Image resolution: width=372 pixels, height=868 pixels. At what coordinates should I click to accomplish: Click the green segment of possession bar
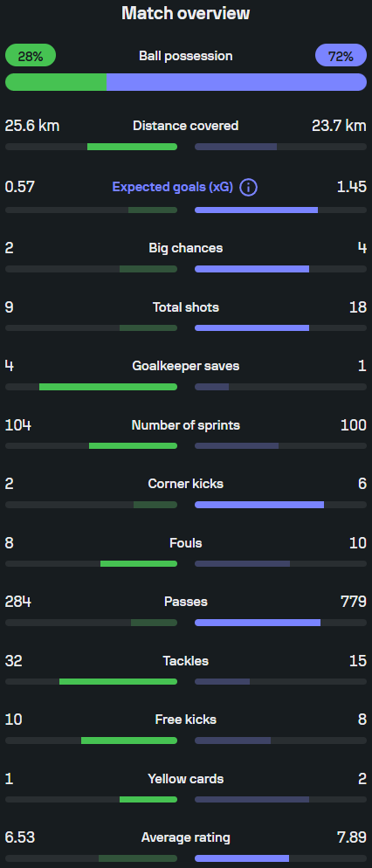tap(56, 82)
